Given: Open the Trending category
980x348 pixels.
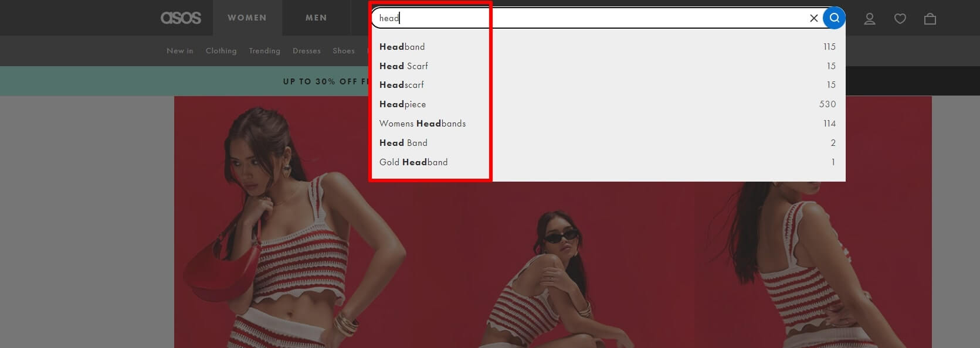Looking at the screenshot, I should pos(265,51).
